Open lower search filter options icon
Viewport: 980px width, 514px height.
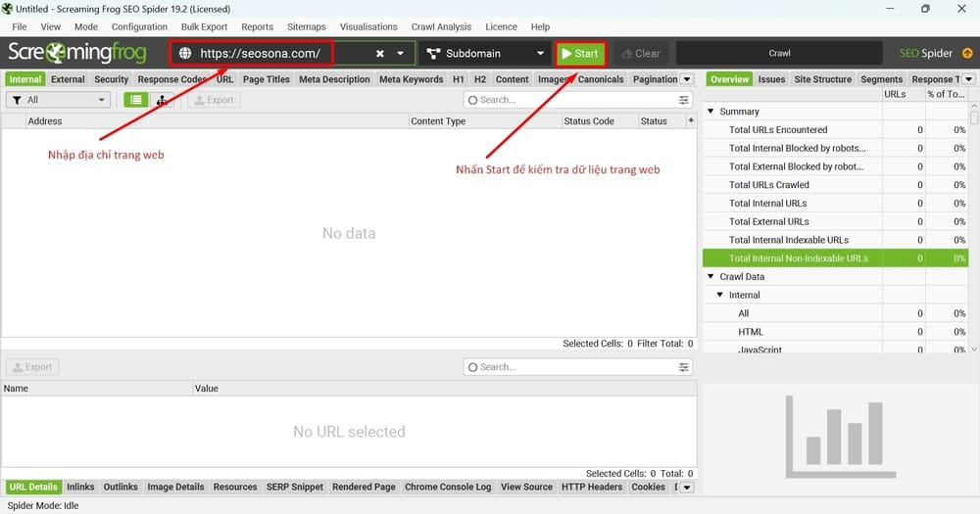tap(684, 367)
